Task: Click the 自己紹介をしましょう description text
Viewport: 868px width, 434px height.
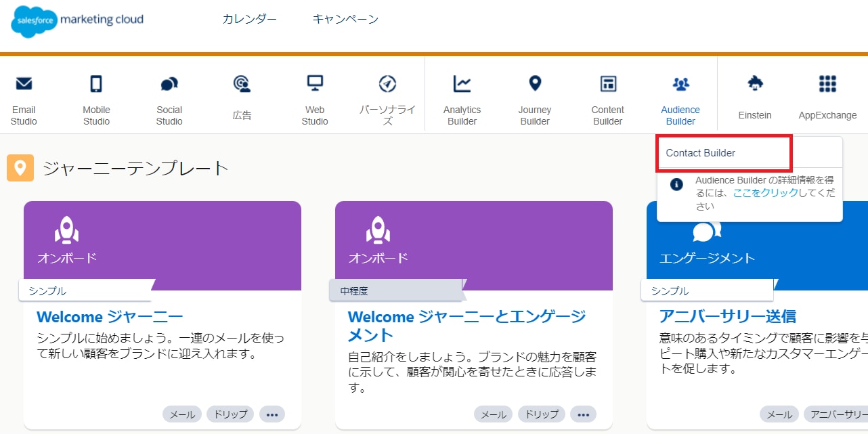Action: (473, 372)
